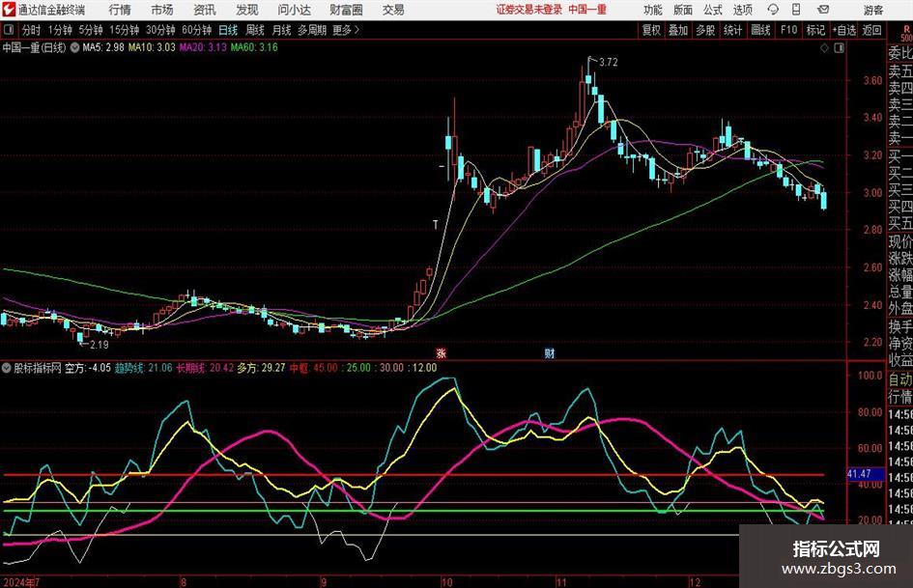Toggle the side panel icon at chart top-right
Viewport: 913px width, 588px height.
point(839,48)
